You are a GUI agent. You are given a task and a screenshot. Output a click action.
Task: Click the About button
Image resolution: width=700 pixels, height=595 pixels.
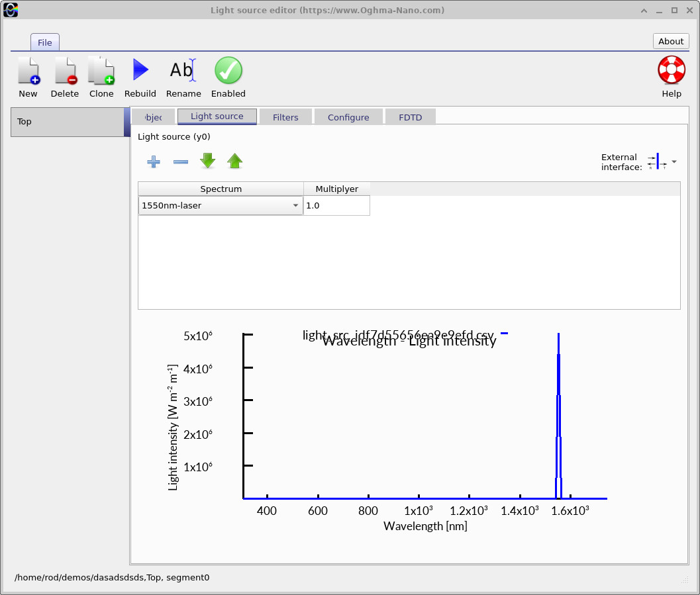[x=671, y=41]
